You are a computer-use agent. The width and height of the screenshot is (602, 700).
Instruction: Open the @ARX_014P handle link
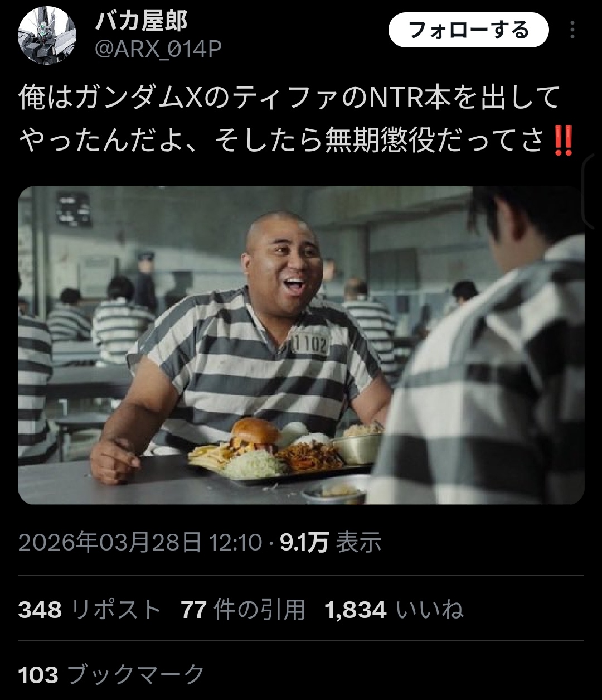pos(158,50)
